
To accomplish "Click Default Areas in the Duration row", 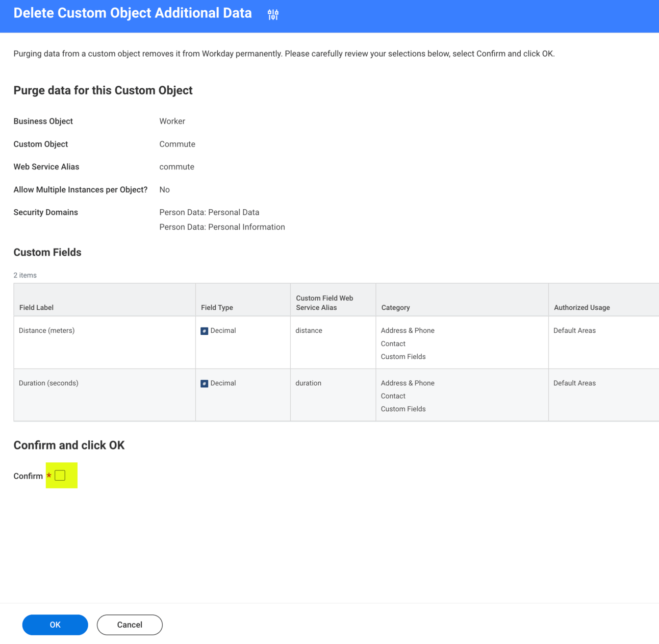I will click(x=574, y=383).
